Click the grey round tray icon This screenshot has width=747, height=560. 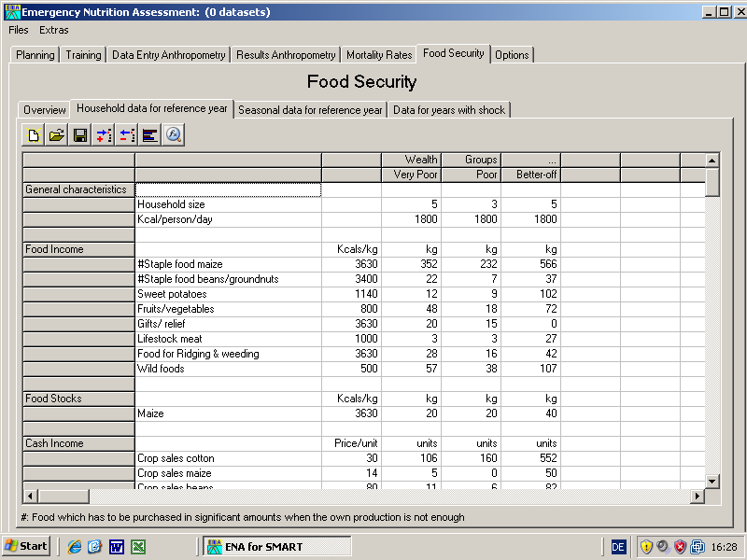[x=663, y=547]
